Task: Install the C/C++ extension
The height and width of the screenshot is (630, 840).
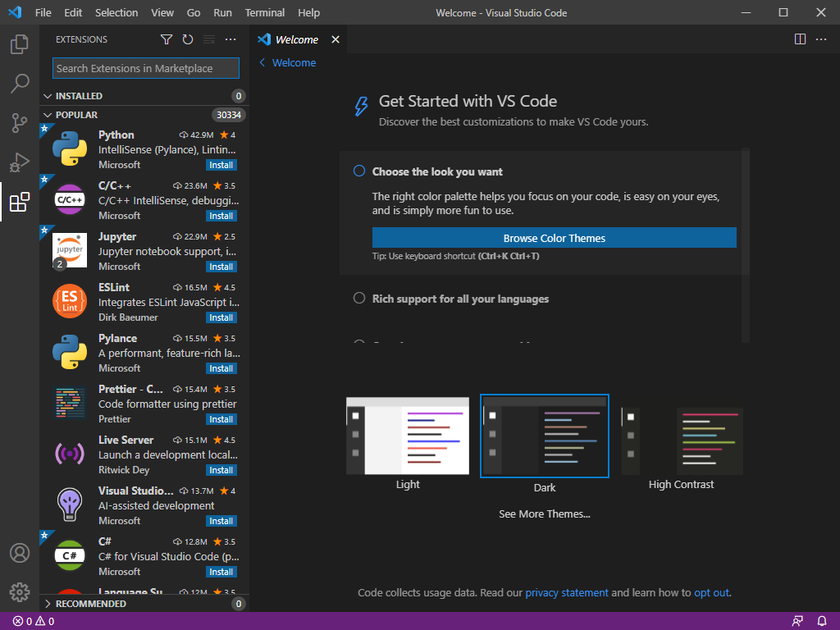Action: point(221,216)
